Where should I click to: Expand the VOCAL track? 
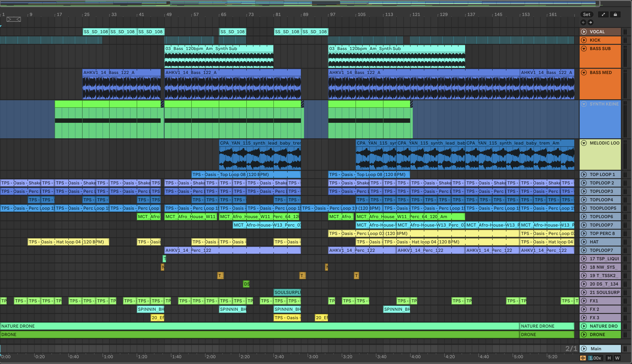pyautogui.click(x=584, y=32)
